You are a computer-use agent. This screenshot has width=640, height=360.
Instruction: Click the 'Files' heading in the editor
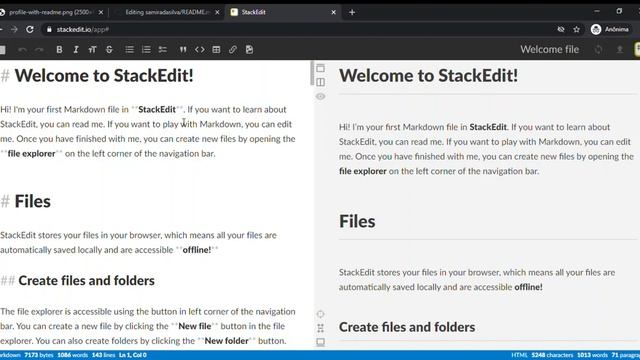point(33,201)
